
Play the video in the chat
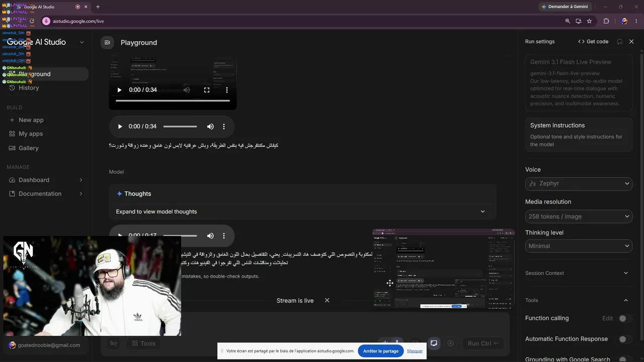click(x=119, y=90)
